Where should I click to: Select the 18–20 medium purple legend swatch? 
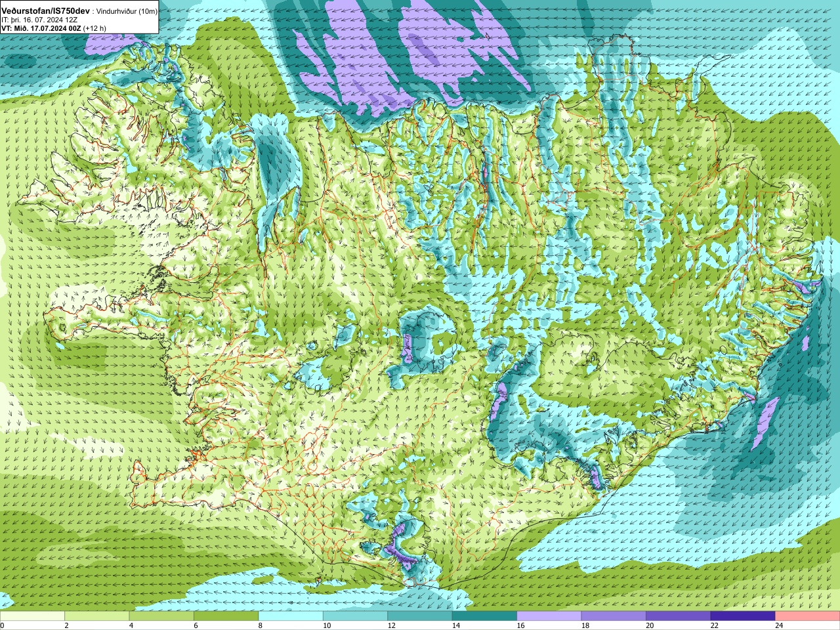point(614,616)
